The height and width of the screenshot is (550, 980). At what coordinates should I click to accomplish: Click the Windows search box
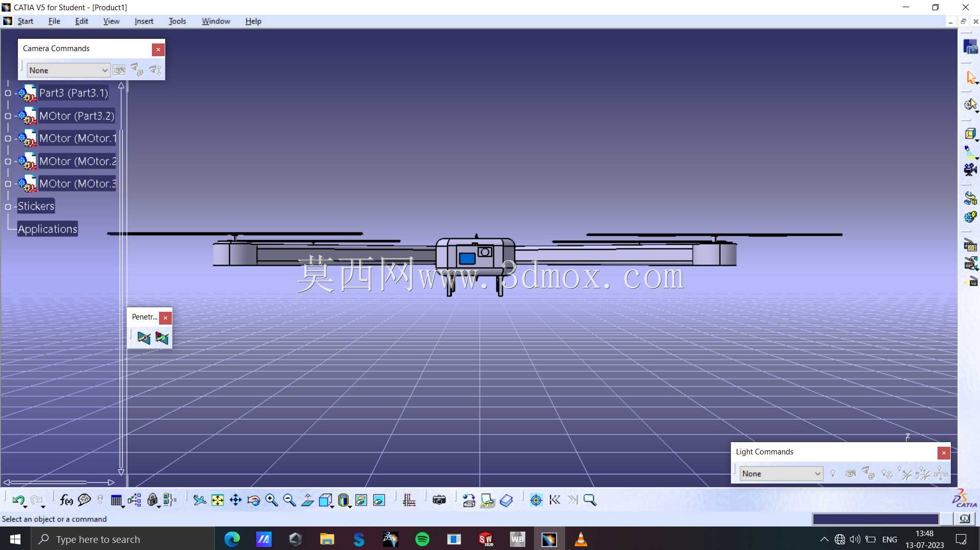tap(123, 539)
